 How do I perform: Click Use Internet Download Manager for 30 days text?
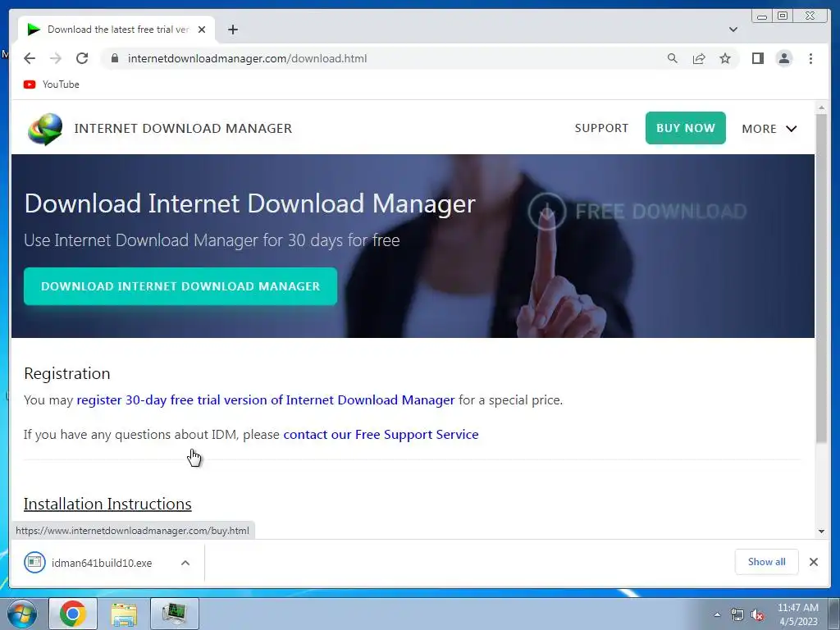point(212,240)
